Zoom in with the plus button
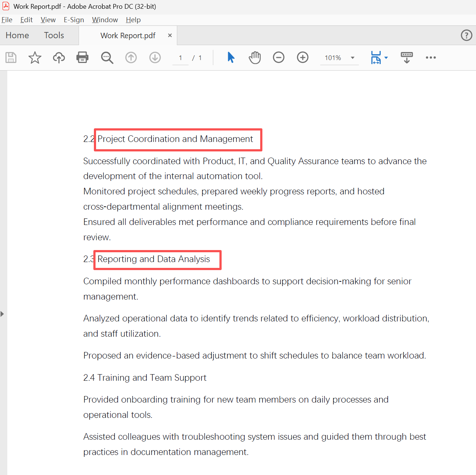Screen dimensions: 476x475 point(303,58)
